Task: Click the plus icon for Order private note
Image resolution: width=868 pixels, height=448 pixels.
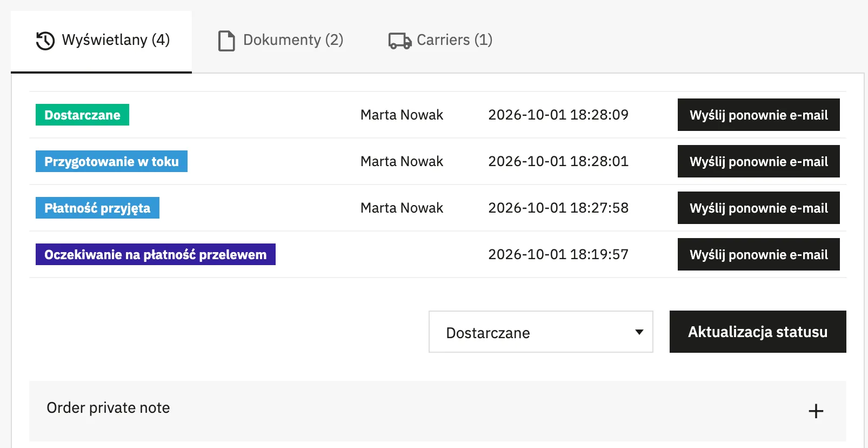Action: 816,411
